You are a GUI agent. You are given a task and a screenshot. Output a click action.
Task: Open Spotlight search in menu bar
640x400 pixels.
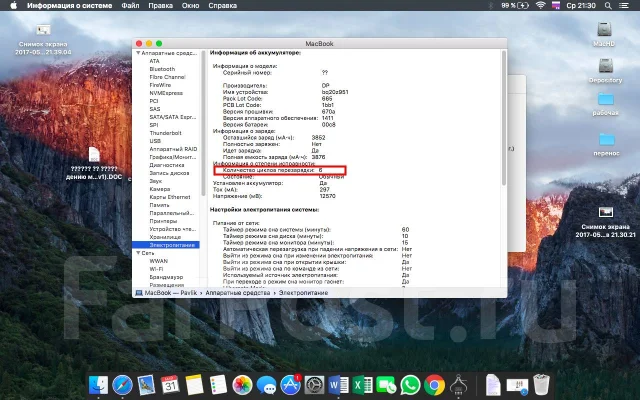[x=608, y=5]
